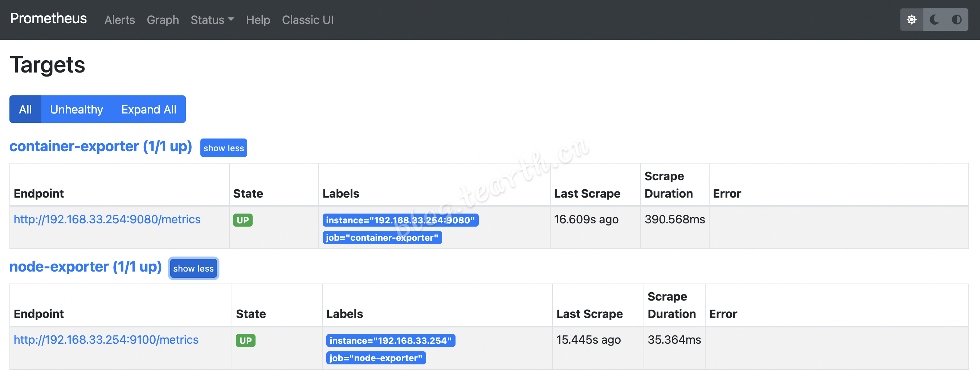Click UP state badge for node-exporter

245,340
